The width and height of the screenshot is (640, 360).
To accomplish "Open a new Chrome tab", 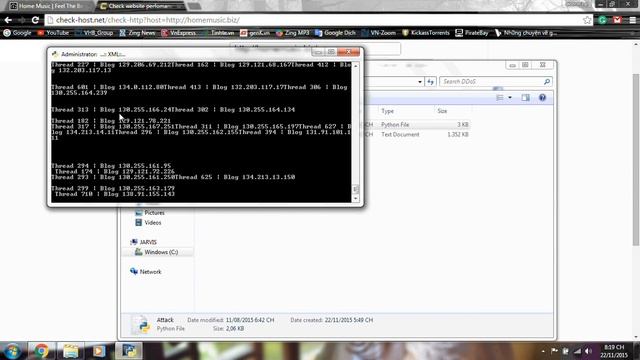I will 195,6.
